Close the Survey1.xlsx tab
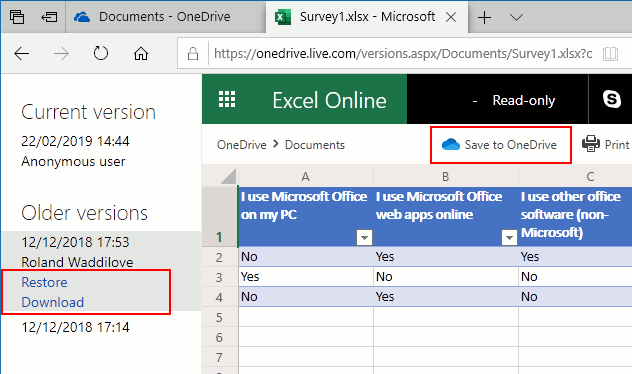The width and height of the screenshot is (632, 374). 451,17
